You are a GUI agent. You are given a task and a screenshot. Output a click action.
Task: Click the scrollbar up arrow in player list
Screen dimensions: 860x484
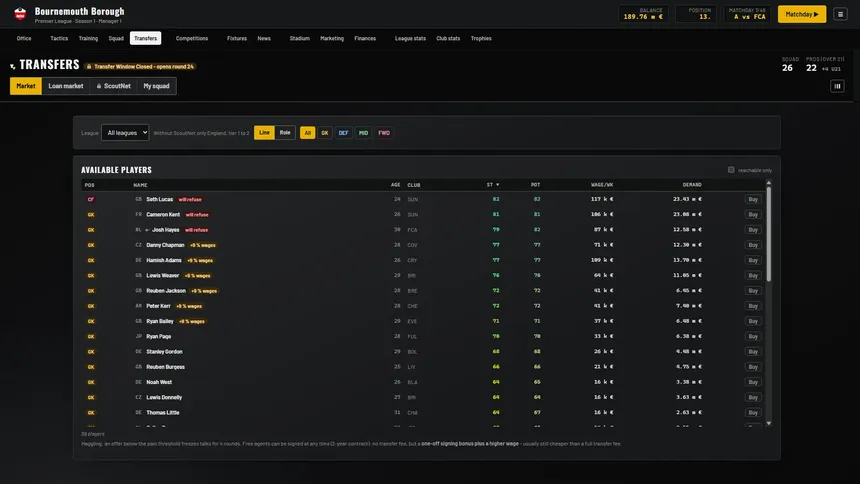(x=768, y=183)
